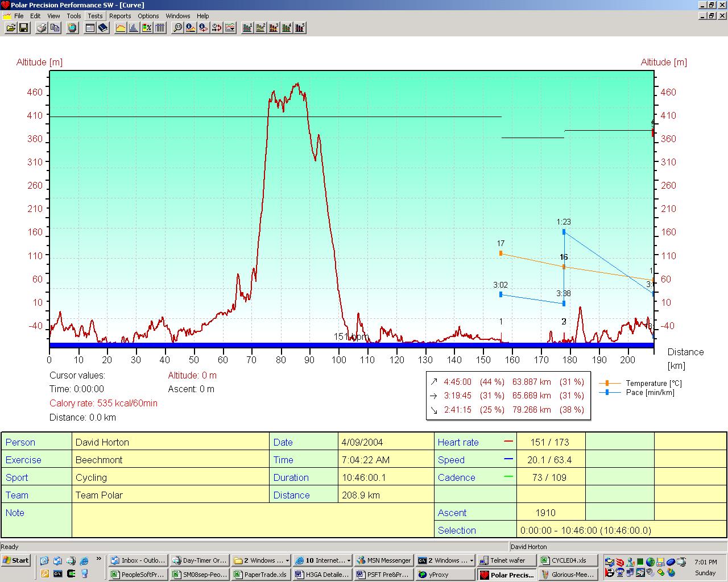728x582 pixels.
Task: Select the magnifier 1:1 zoom icon
Action: coord(178,28)
